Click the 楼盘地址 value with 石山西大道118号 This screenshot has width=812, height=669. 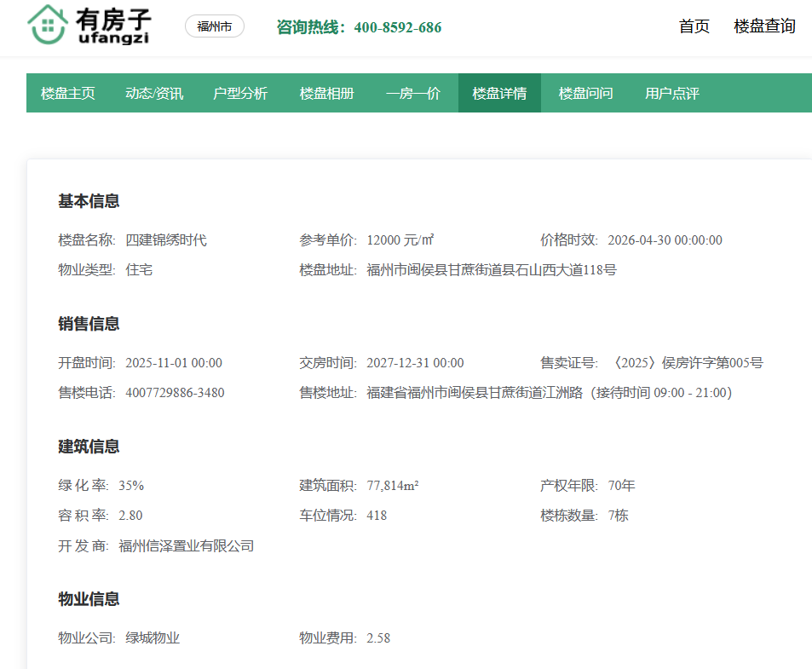pos(492,270)
